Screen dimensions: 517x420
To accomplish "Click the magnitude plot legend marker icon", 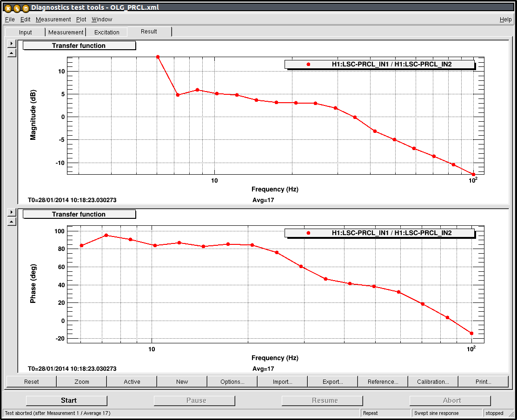I will (308, 64).
